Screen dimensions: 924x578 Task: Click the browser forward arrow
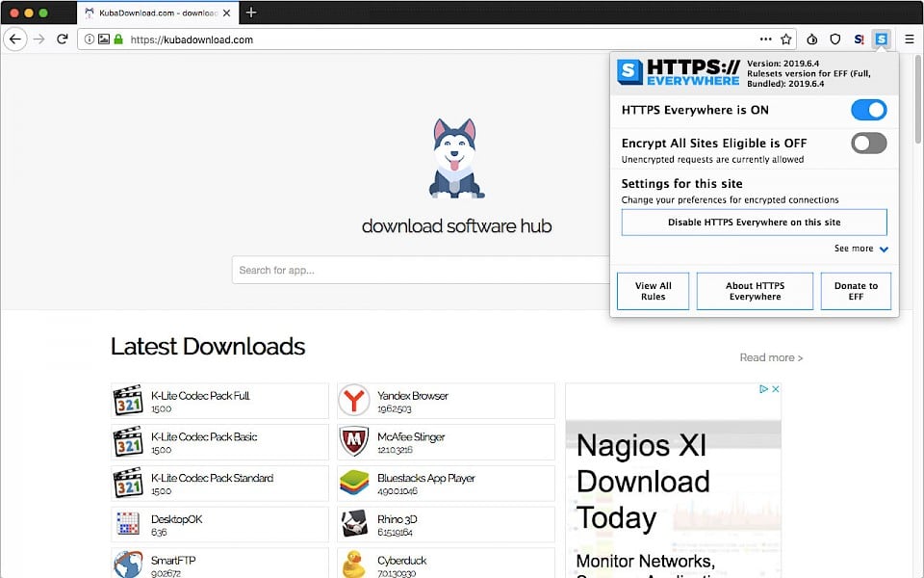39,39
